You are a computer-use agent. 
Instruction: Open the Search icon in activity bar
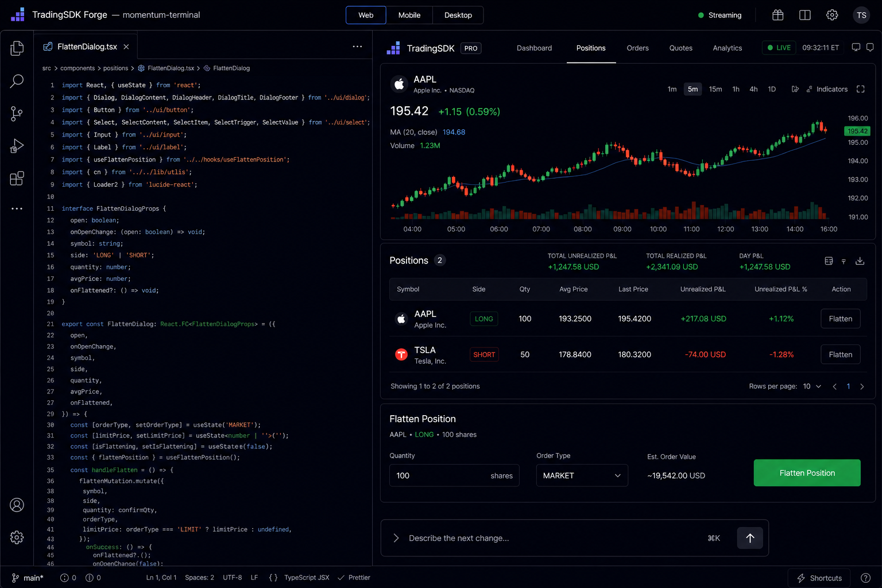point(17,81)
